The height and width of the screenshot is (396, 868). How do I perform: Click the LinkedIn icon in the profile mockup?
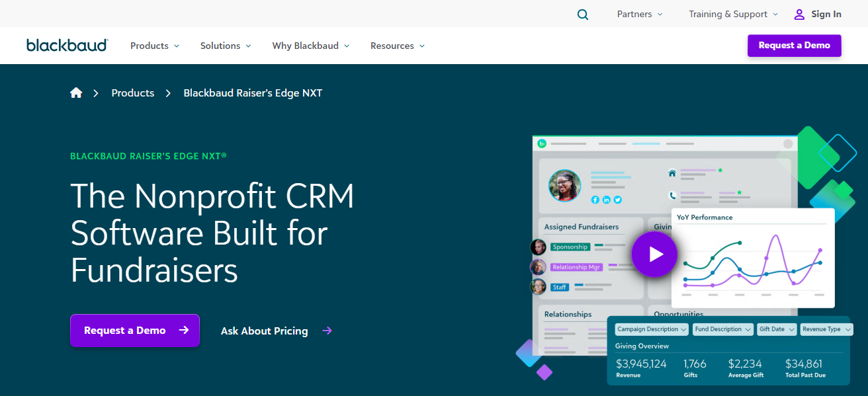(x=607, y=200)
